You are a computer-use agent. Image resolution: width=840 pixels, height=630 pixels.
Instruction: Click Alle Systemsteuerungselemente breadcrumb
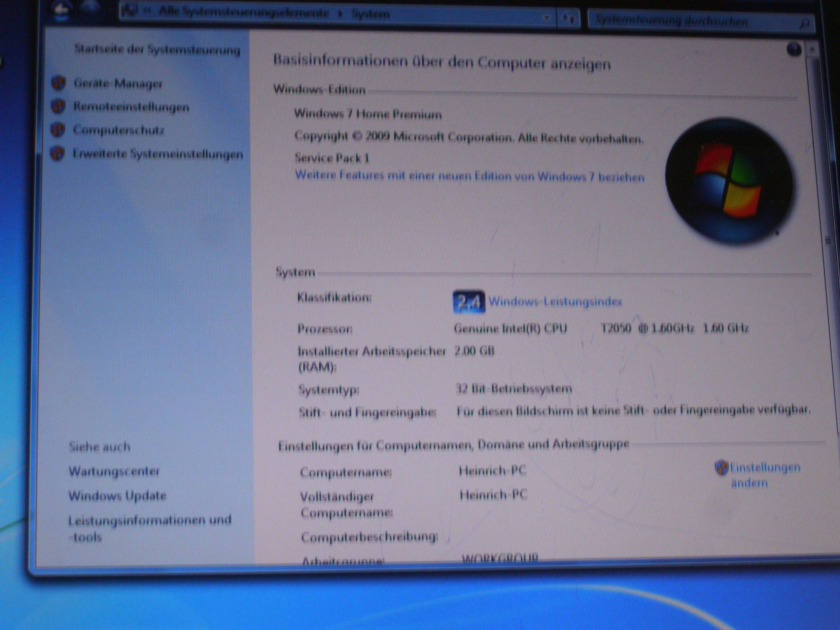(x=244, y=12)
